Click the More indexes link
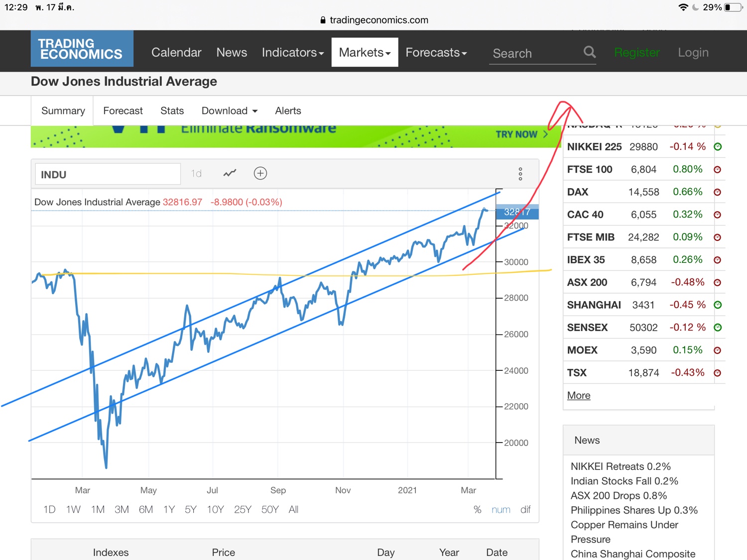The height and width of the screenshot is (560, 747). tap(579, 395)
